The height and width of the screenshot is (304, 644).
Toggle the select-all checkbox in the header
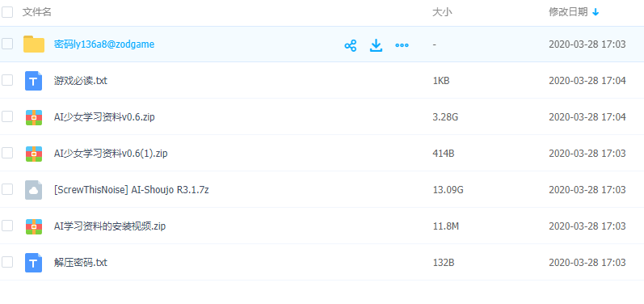(7, 12)
